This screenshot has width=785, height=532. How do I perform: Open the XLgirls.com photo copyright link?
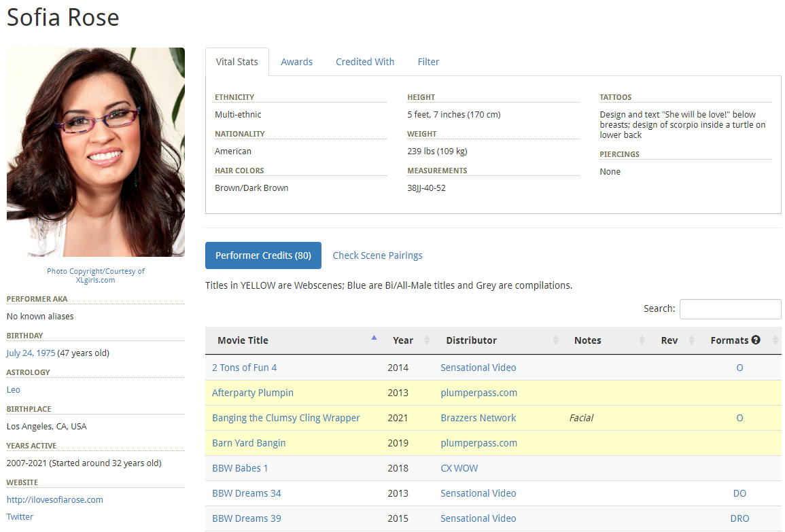pos(96,275)
